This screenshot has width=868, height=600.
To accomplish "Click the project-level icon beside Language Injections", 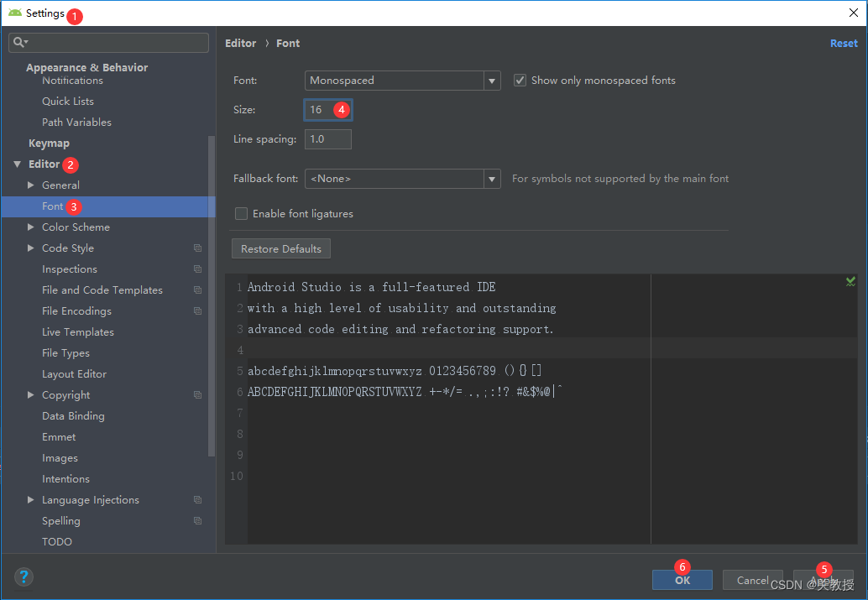I will 197,500.
